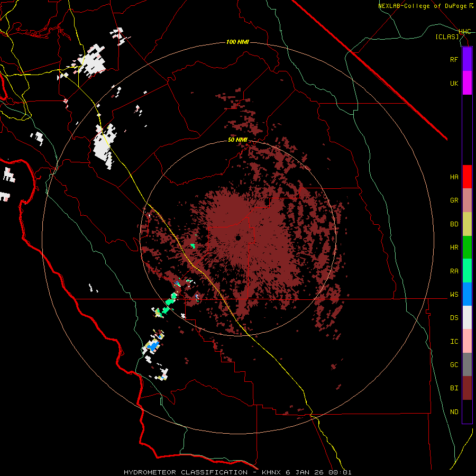Click the GC legend label
Screen dimensions: 476x476
(x=454, y=365)
